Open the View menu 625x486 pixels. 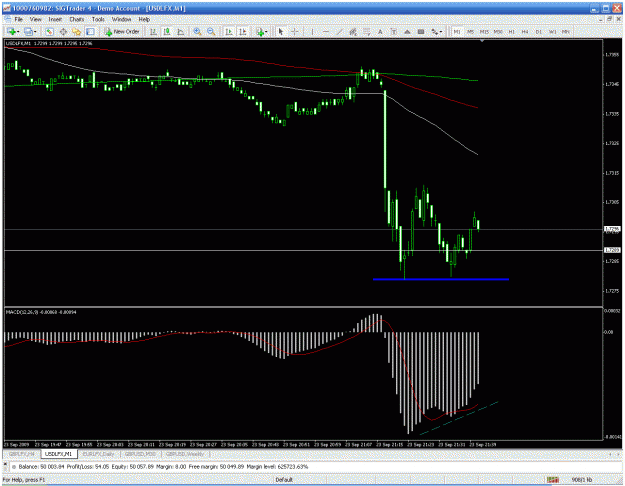click(35, 19)
